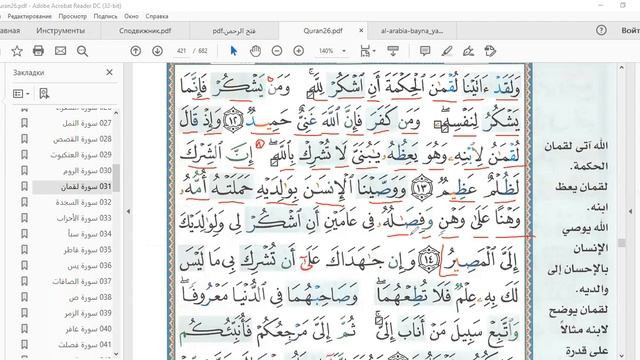Open the Просмотр menu
Viewport: 640px width, 360px height.
tap(73, 16)
